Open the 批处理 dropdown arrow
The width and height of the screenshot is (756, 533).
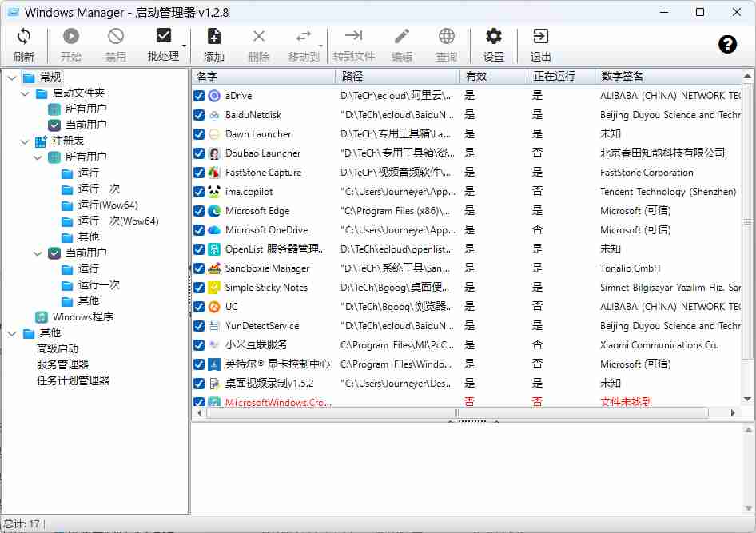[185, 46]
